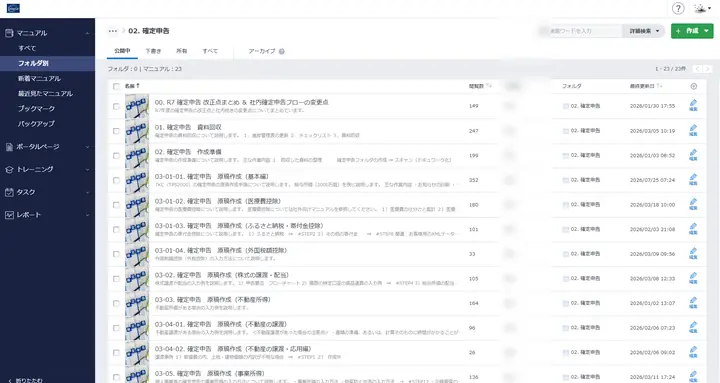Open the 作成 button dropdown arrow
This screenshot has height=383, width=720.
(707, 31)
